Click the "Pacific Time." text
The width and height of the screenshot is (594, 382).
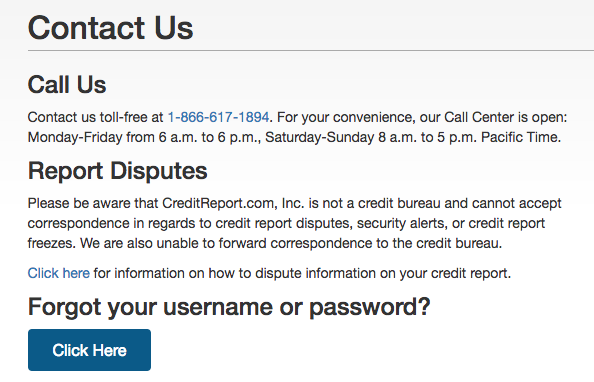click(x=521, y=137)
